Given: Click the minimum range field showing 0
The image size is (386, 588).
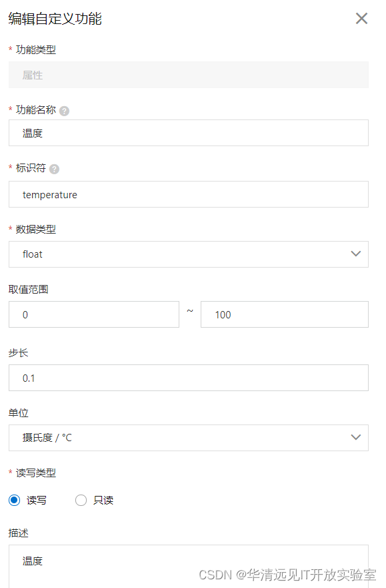Looking at the screenshot, I should coord(93,314).
